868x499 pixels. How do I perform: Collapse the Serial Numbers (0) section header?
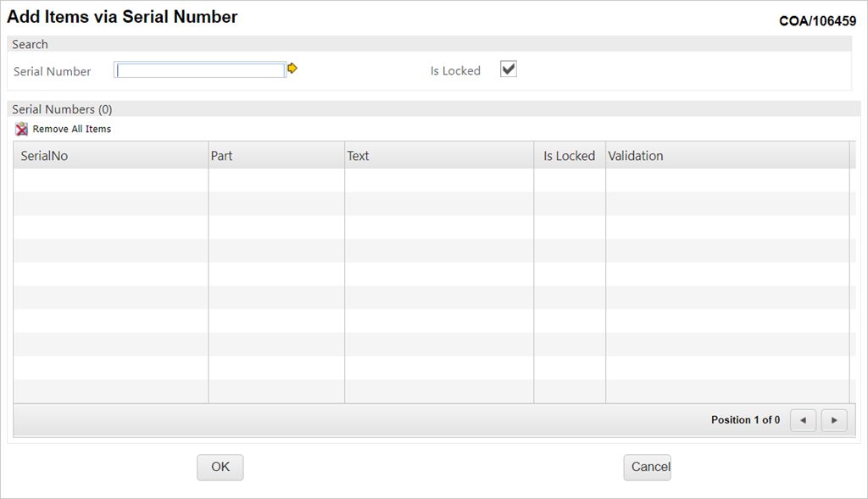click(62, 109)
